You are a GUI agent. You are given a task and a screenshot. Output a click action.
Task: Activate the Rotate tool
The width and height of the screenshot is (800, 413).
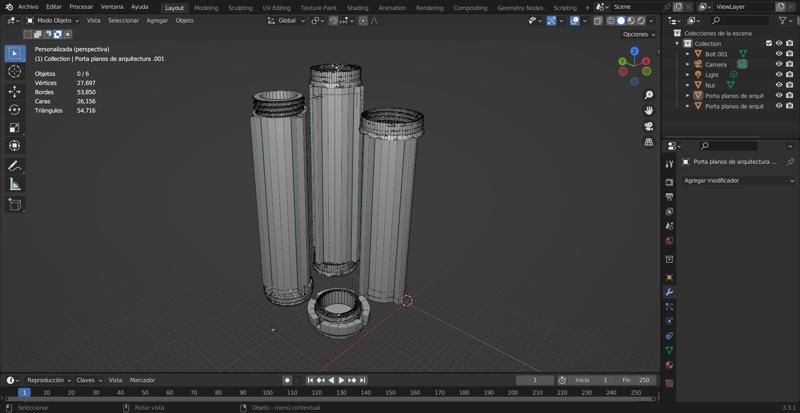click(x=14, y=109)
